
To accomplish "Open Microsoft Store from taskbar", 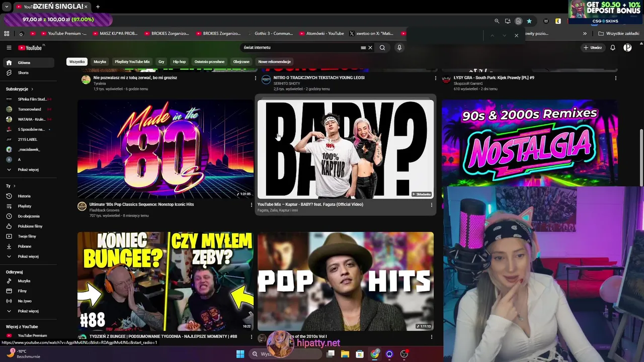I will point(360,354).
